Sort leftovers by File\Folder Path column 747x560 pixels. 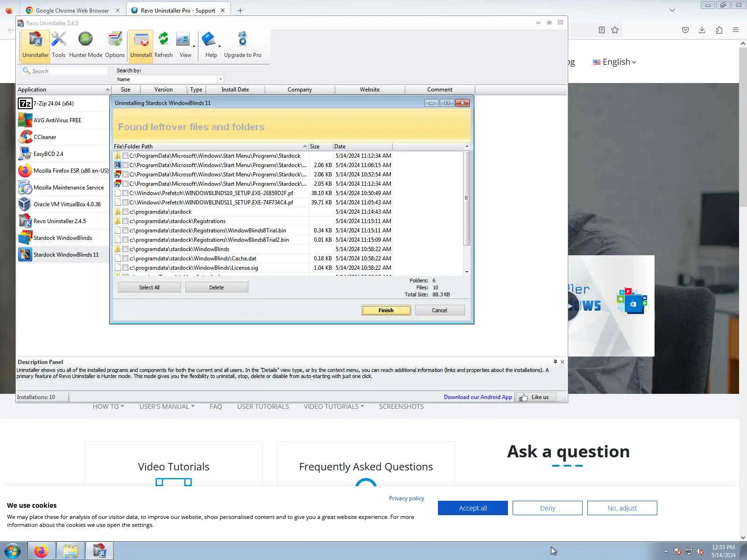(211, 147)
